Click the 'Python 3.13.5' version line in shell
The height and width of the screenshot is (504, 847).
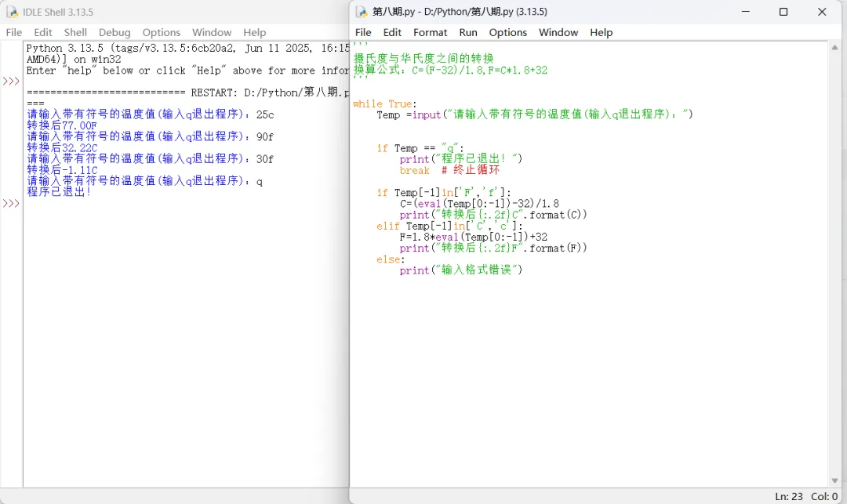pos(187,48)
